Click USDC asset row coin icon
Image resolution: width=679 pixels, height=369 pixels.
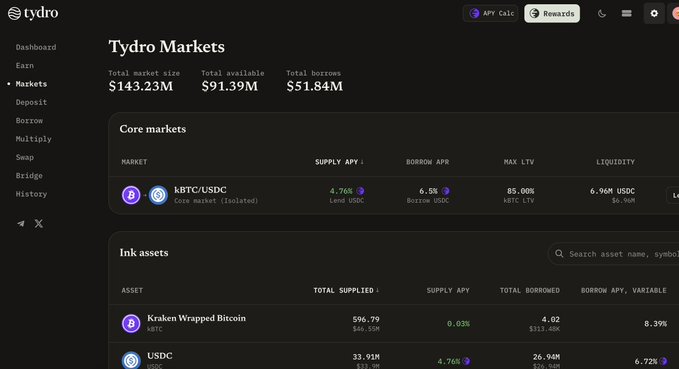tap(131, 360)
